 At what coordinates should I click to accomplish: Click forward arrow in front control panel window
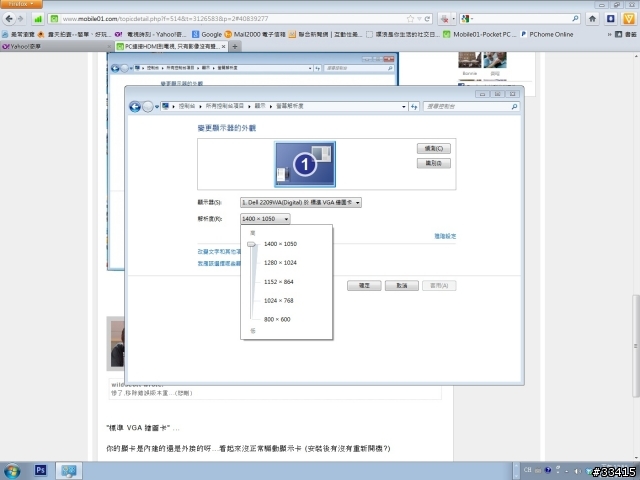(148, 107)
